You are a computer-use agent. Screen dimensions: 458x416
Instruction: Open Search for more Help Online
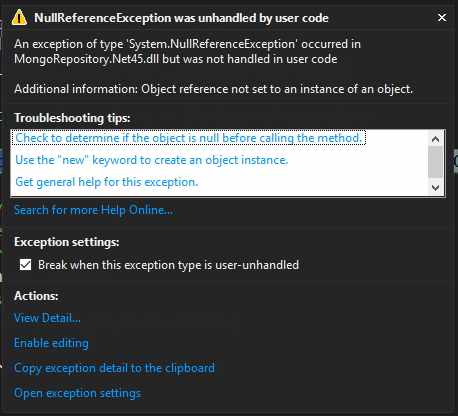click(x=93, y=210)
